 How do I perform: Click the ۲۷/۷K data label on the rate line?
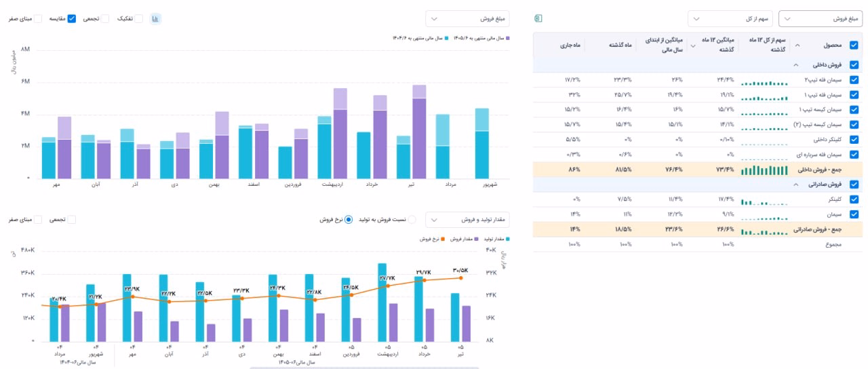[387, 278]
